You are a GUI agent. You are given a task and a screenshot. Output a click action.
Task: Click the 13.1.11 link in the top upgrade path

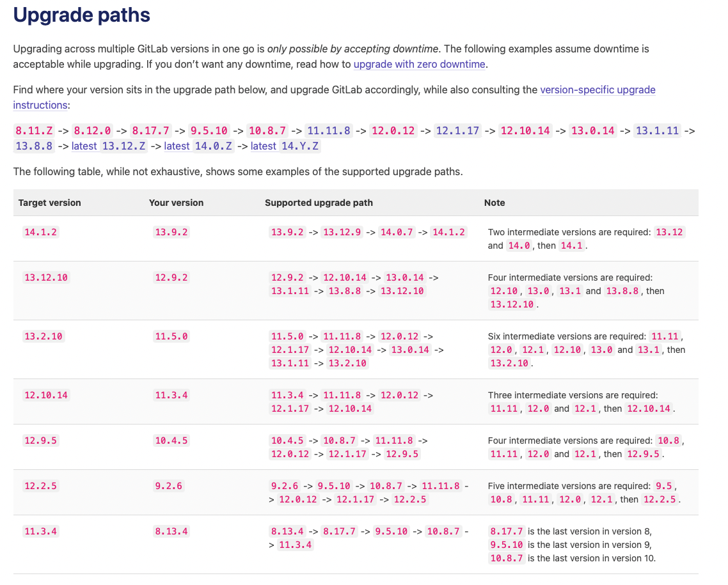click(657, 131)
